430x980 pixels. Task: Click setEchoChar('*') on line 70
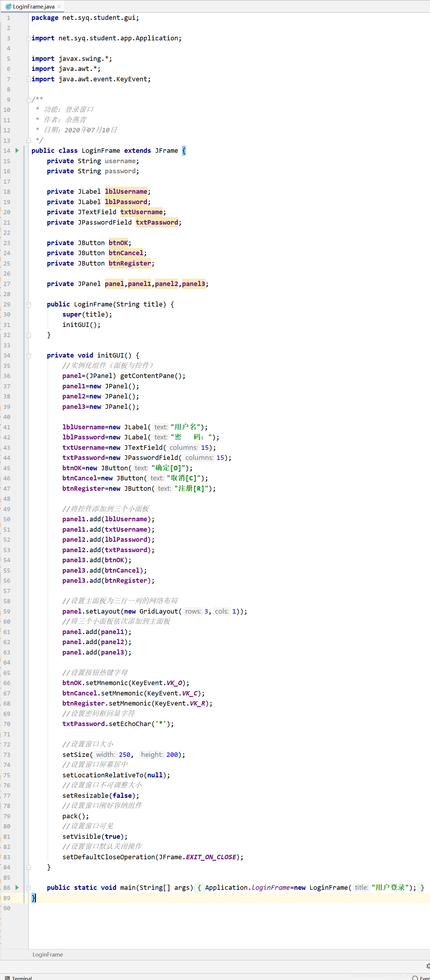[x=139, y=724]
